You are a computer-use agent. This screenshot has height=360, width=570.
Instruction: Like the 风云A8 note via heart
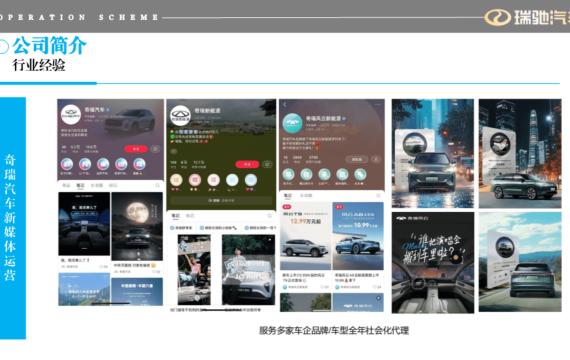(375, 287)
